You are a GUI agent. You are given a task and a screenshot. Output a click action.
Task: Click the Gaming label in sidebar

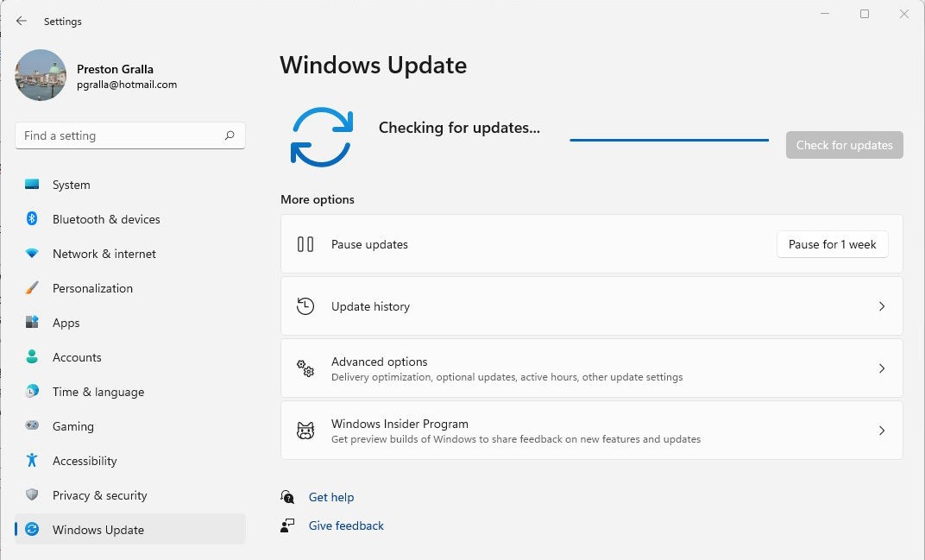pos(73,426)
